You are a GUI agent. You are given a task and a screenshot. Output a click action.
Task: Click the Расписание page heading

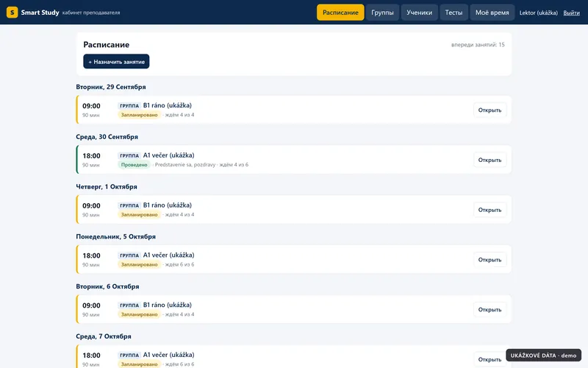tap(106, 45)
